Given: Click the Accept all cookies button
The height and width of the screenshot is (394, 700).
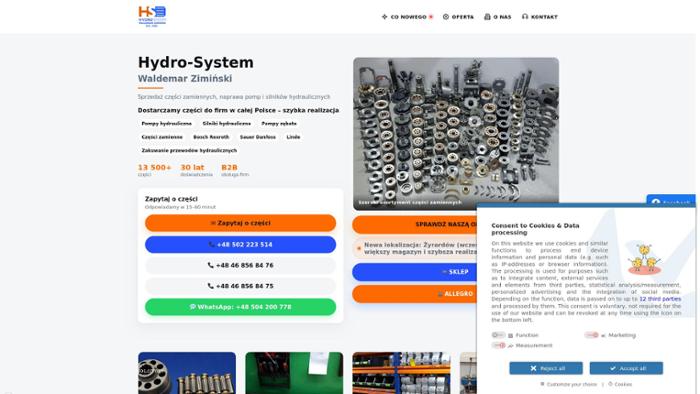Looking at the screenshot, I should click(626, 368).
